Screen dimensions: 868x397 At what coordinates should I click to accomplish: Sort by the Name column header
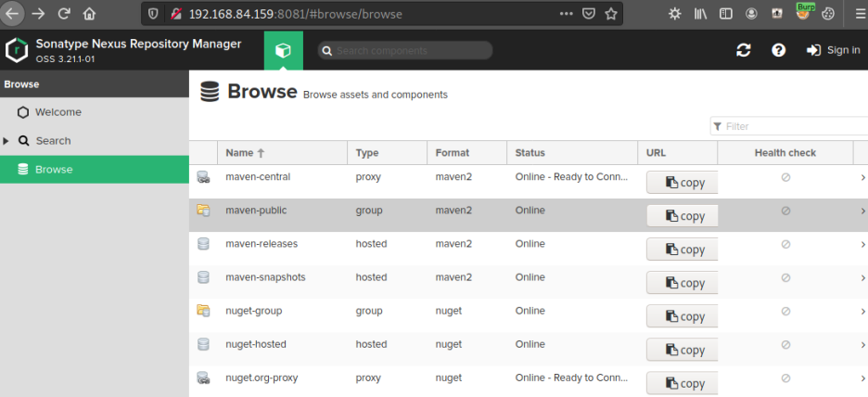pos(282,153)
